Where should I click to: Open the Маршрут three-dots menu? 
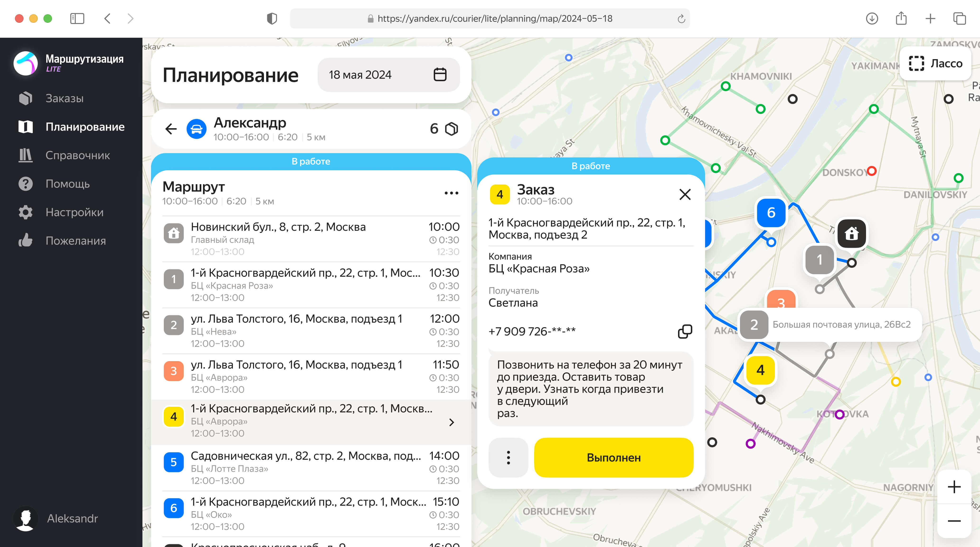(451, 193)
